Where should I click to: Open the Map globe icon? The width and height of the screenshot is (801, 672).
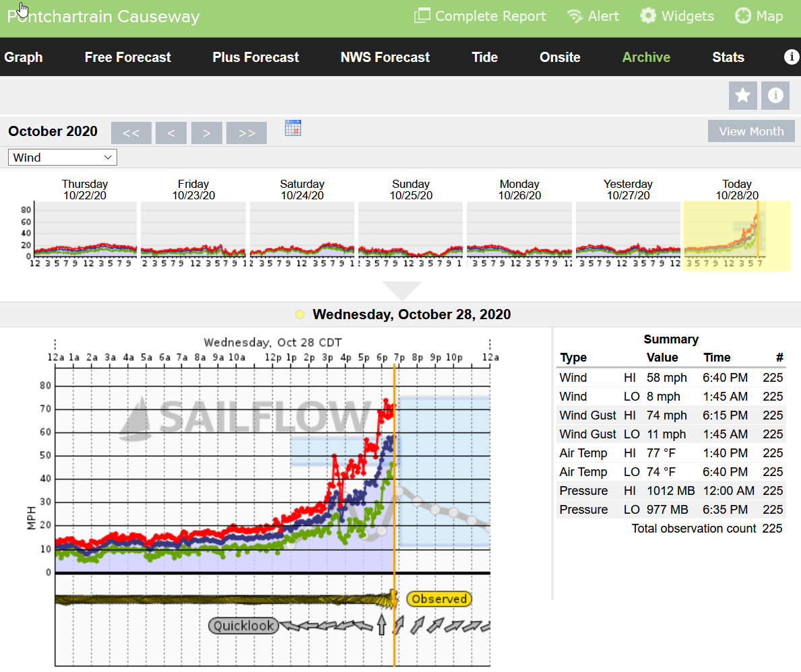[x=743, y=16]
